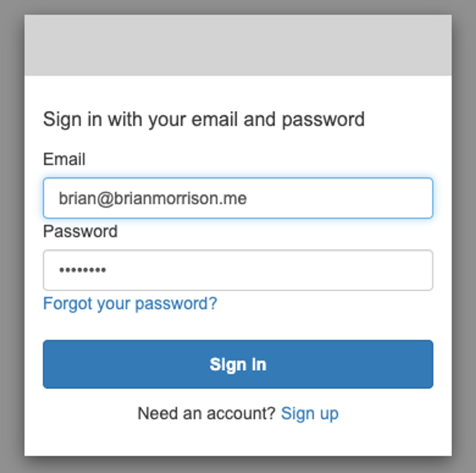Click the Password label text

pyautogui.click(x=80, y=231)
